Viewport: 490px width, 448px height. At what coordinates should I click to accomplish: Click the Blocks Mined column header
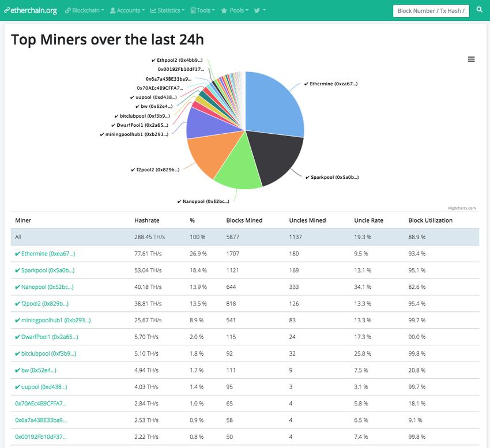(244, 220)
